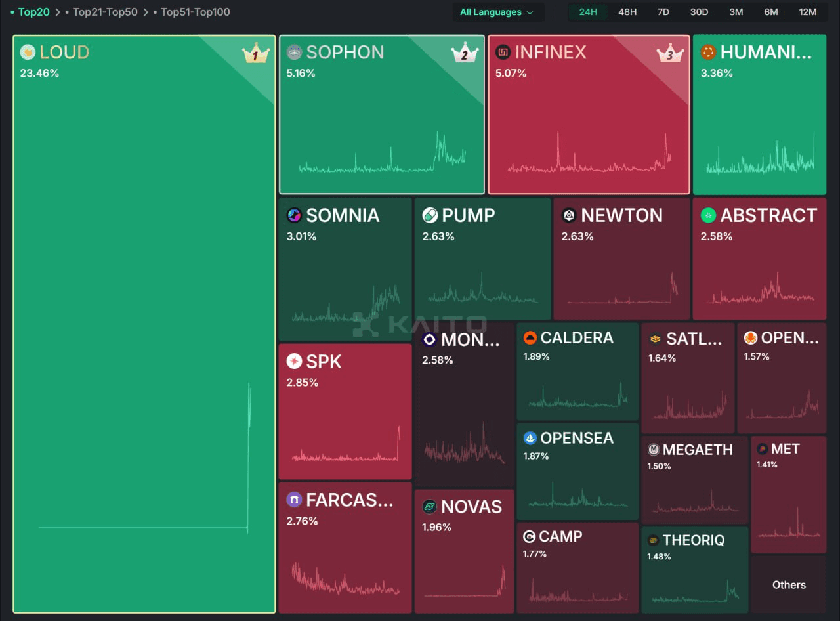Screen dimensions: 840x621
Task: Click the LOUD tile sparkline chart
Action: (144, 458)
